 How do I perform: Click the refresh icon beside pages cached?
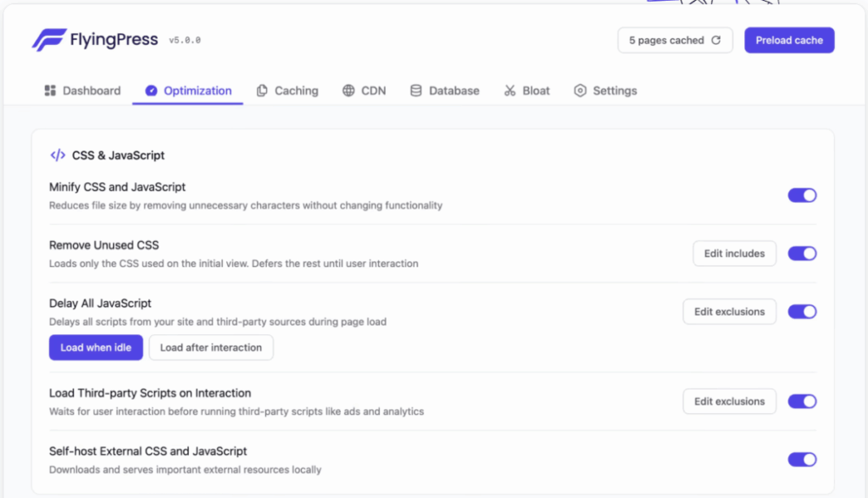716,40
